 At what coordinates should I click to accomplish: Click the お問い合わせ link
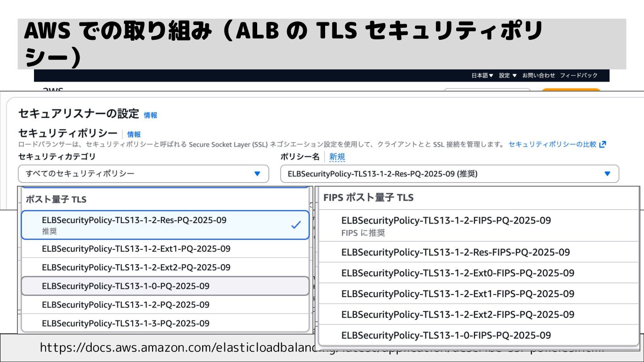538,76
